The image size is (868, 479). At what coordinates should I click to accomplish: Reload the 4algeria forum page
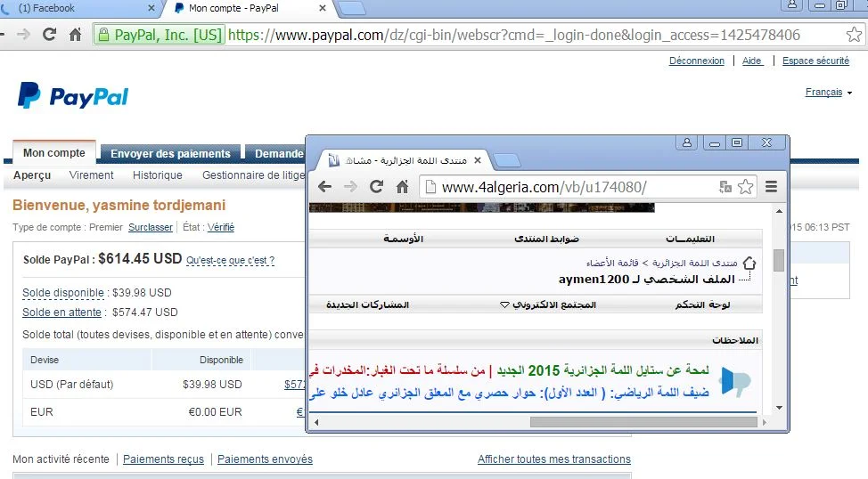tap(376, 187)
